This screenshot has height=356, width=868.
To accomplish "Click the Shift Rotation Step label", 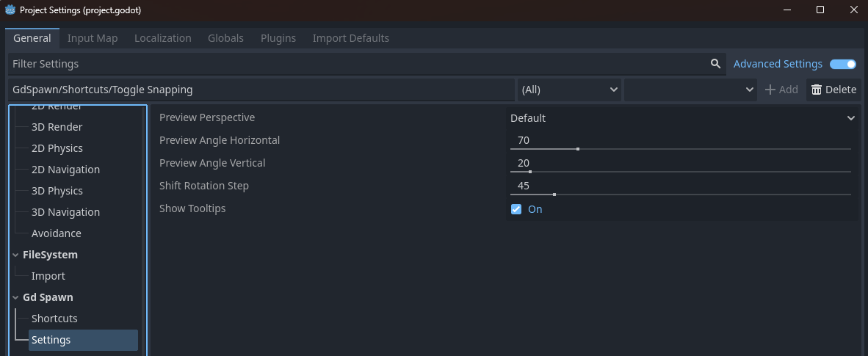I will (x=203, y=186).
